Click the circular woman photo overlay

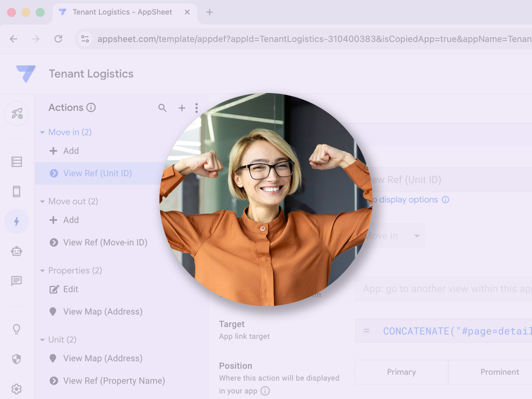click(266, 199)
